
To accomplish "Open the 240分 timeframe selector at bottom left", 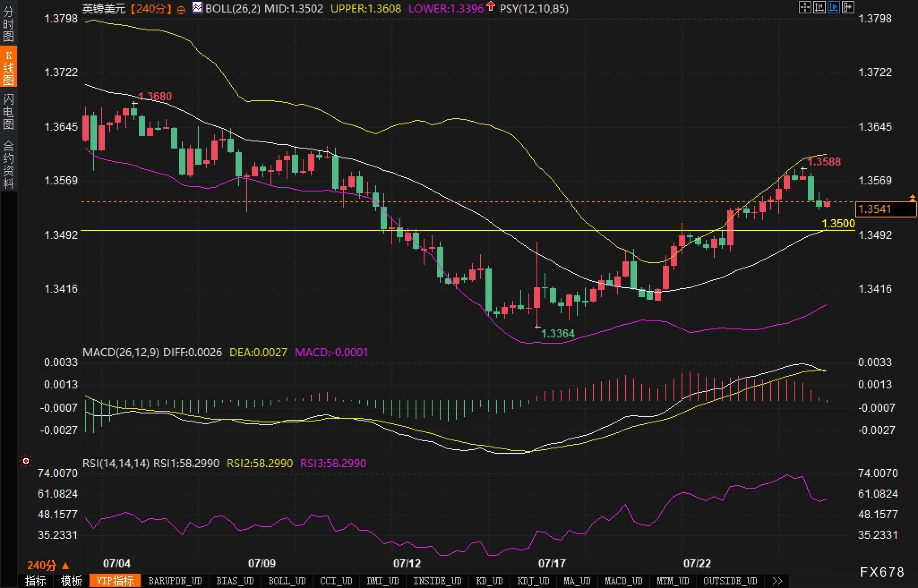I will click(x=48, y=565).
